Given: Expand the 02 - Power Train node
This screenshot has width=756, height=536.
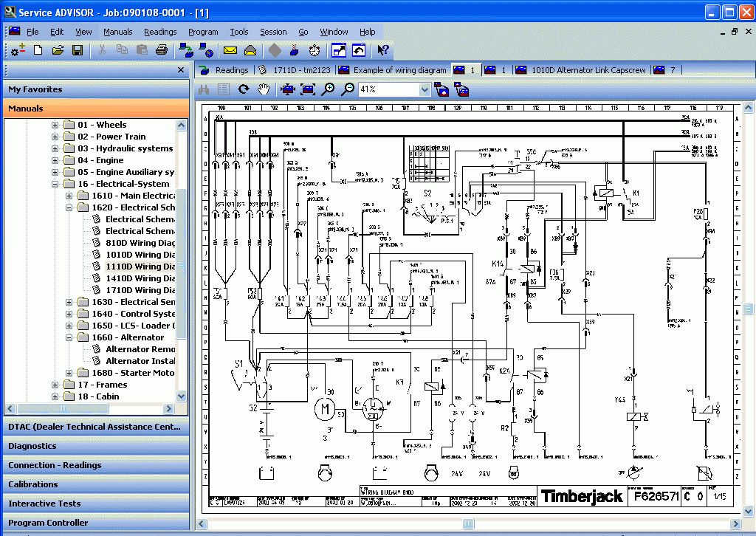Looking at the screenshot, I should point(55,137).
